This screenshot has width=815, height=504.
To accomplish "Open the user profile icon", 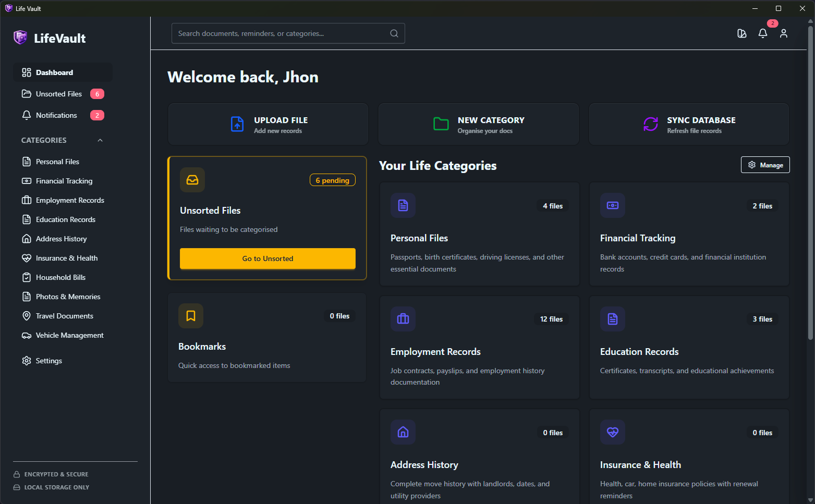I will 784,33.
